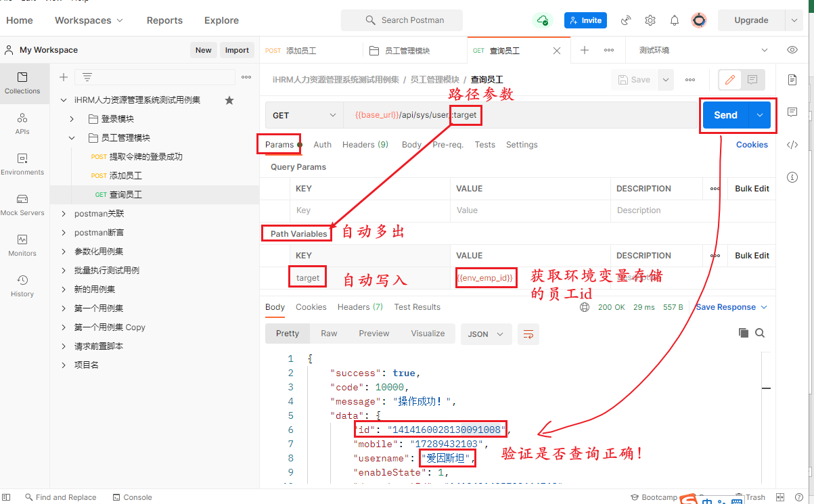Click the Send button
The image size is (814, 504).
[x=725, y=115]
